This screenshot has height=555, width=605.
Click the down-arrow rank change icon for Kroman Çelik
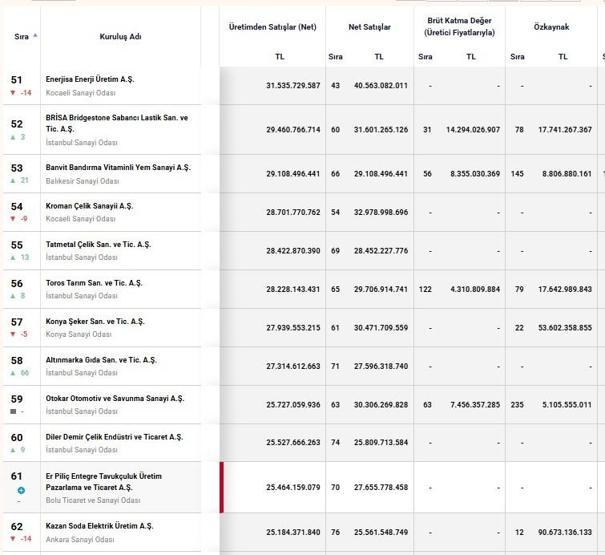click(13, 219)
